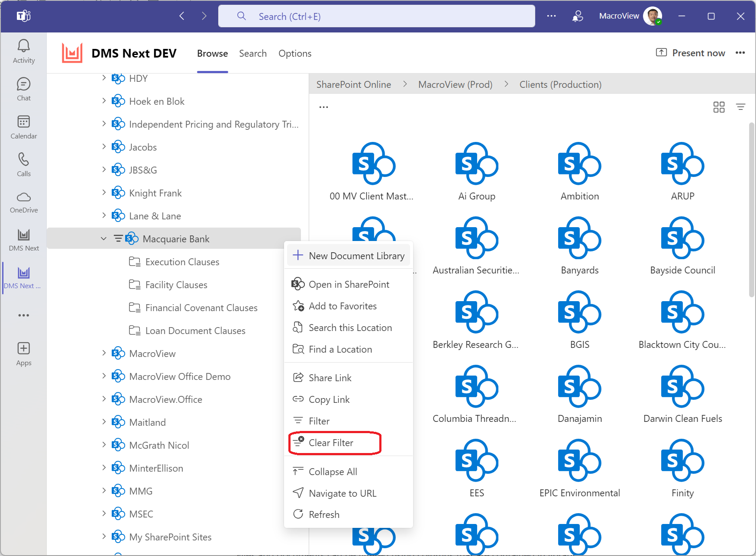This screenshot has height=556, width=756.
Task: Click the content pane vertical scrollbar
Action: pos(752,210)
